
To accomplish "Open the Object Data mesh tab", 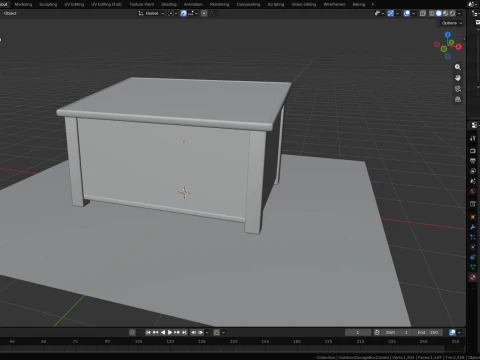I will [x=473, y=267].
